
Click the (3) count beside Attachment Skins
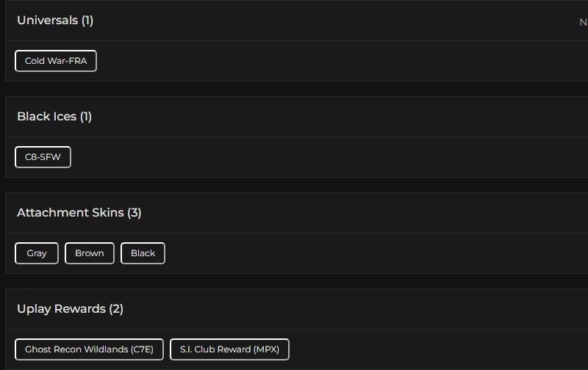point(134,213)
